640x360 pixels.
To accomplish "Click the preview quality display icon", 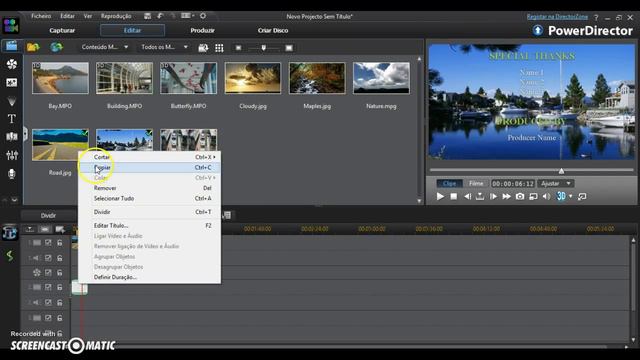I will click(x=533, y=196).
